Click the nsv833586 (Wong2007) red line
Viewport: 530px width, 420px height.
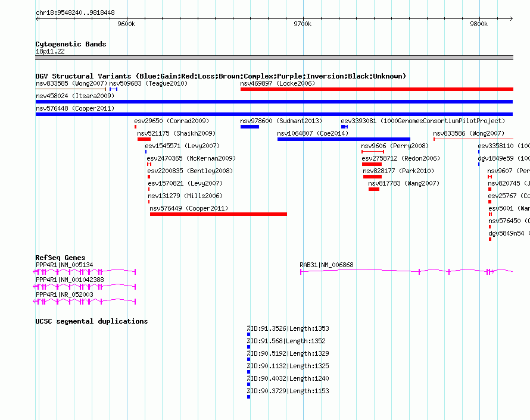pos(473,139)
